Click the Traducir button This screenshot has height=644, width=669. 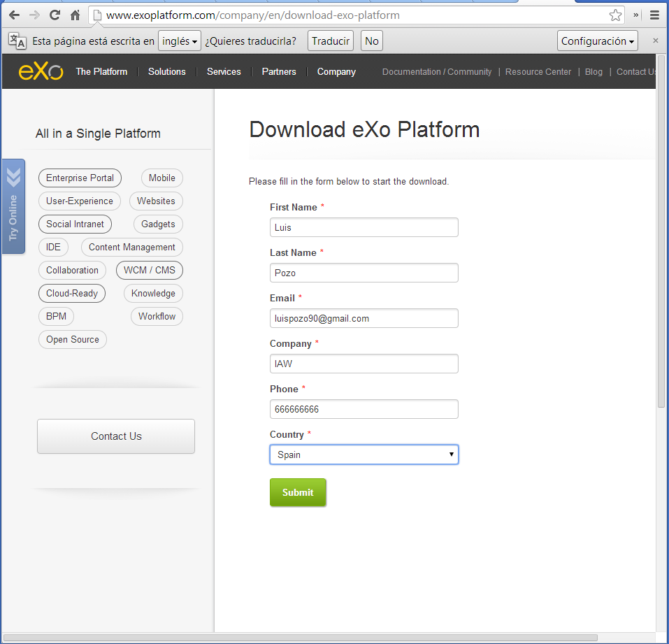[331, 41]
